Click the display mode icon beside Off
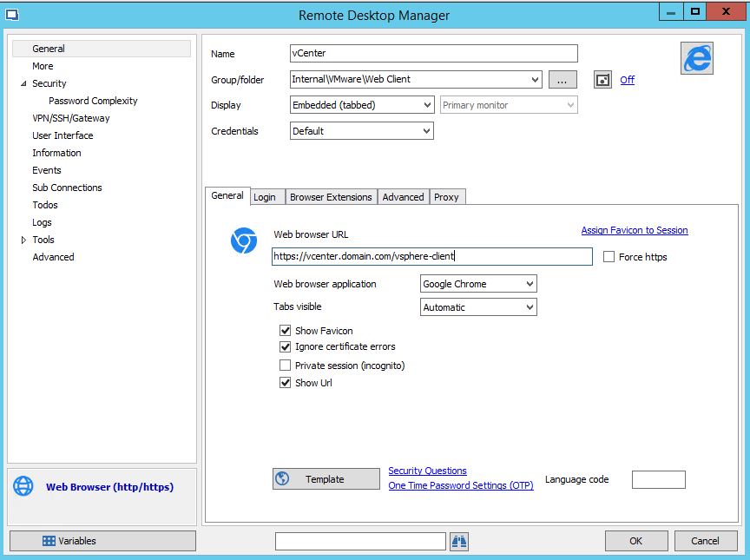 click(x=602, y=80)
